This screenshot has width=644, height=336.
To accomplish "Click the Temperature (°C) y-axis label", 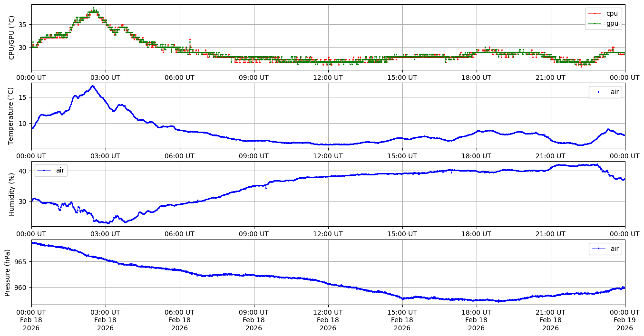I will pos(12,115).
